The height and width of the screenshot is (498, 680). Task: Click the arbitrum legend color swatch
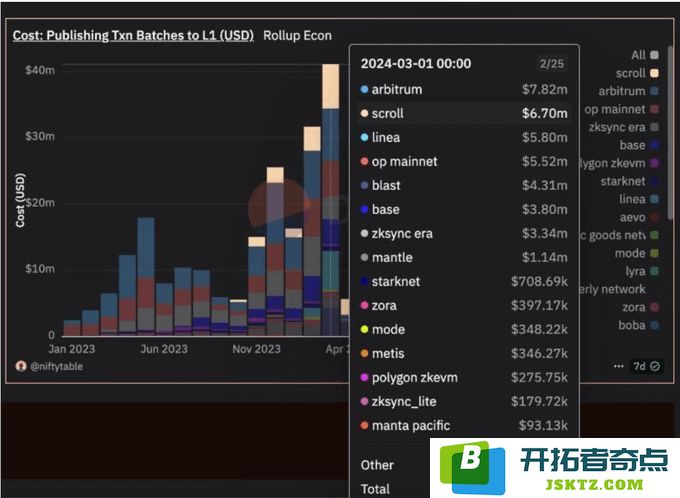click(654, 91)
